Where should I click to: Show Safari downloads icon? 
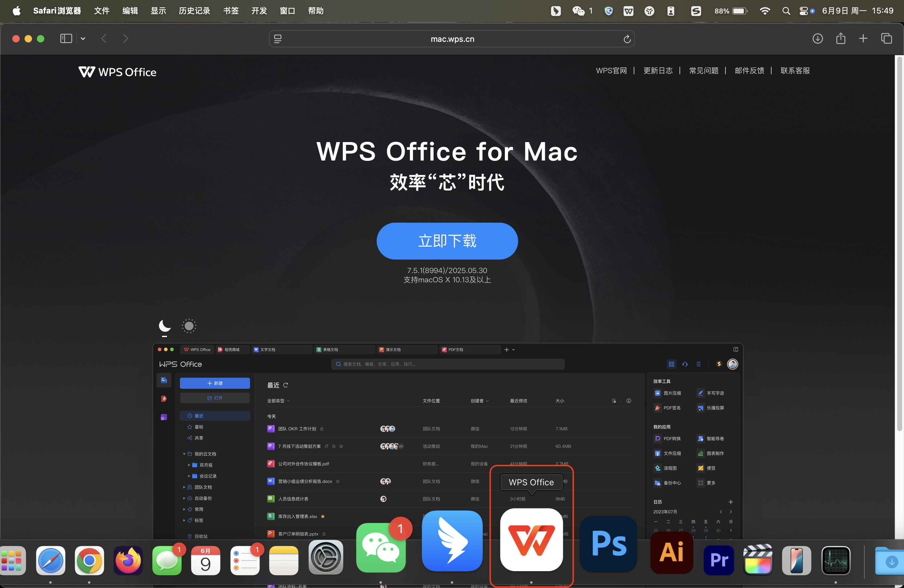pos(817,38)
